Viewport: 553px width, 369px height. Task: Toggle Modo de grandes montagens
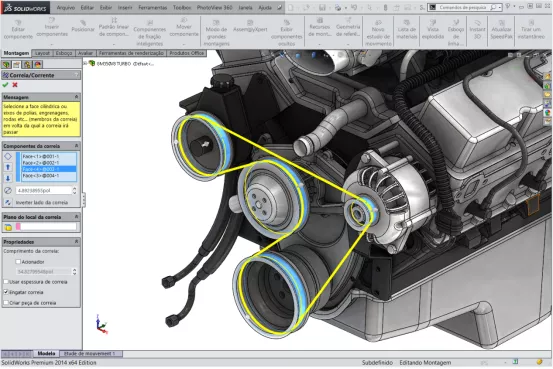click(216, 32)
